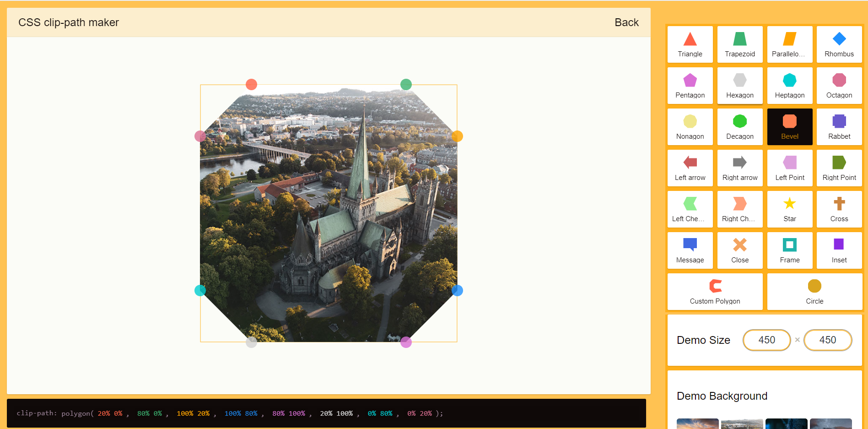Select the Pentagon shape
This screenshot has height=429, width=868.
[690, 86]
